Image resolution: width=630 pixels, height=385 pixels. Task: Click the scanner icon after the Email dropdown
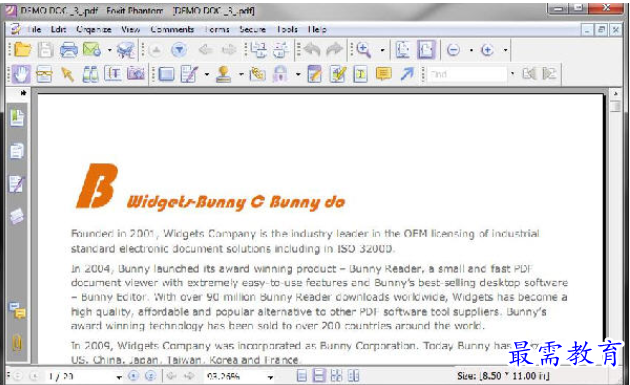(126, 50)
